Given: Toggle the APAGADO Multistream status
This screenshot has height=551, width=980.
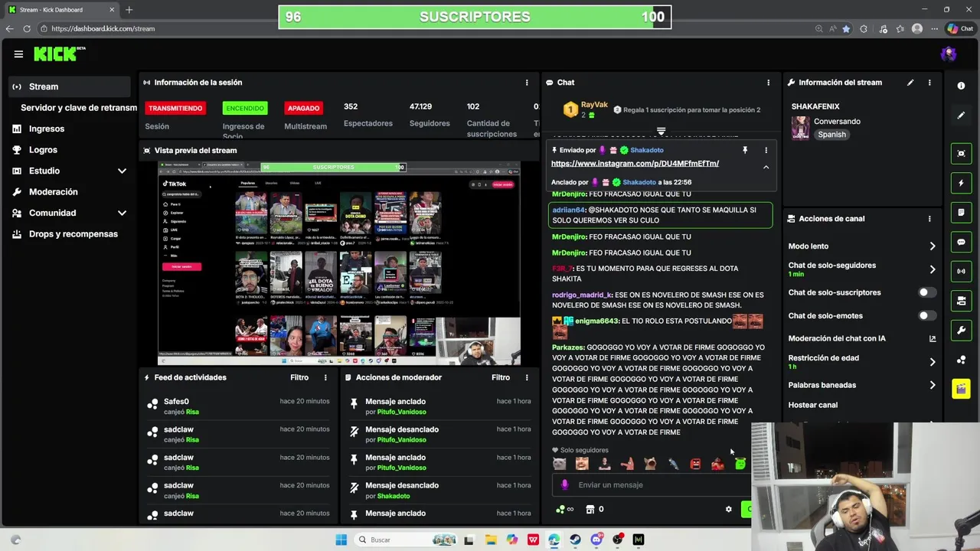Looking at the screenshot, I should [304, 108].
